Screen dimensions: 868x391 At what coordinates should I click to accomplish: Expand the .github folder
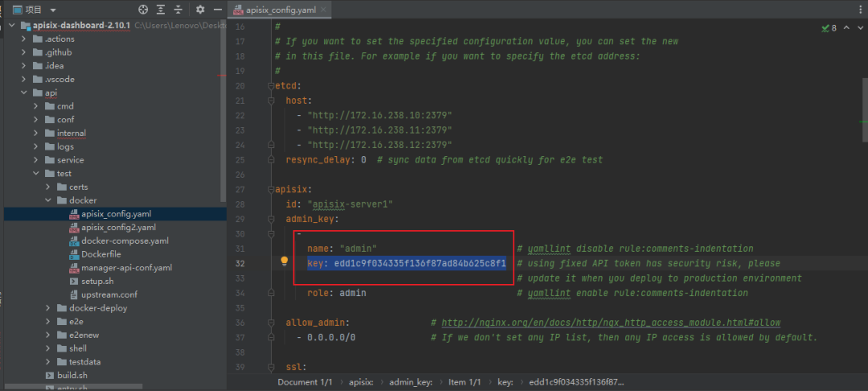(23, 52)
